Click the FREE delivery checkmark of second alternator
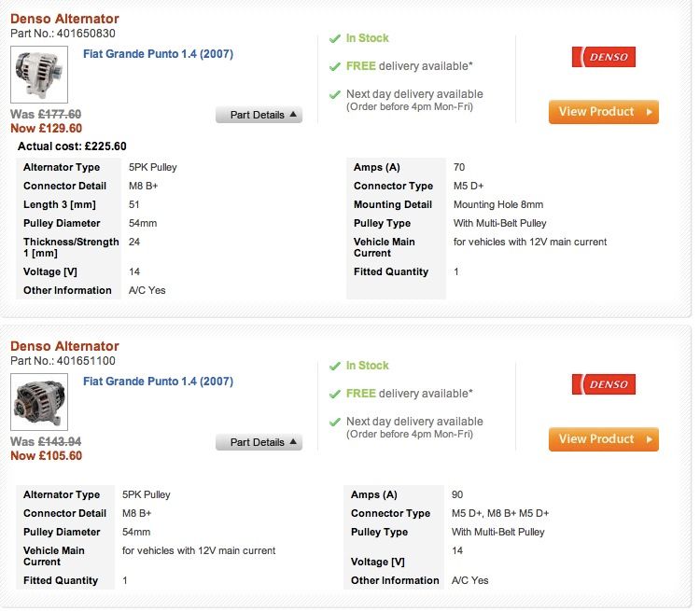Viewport: 700px width, 611px height. click(x=334, y=394)
